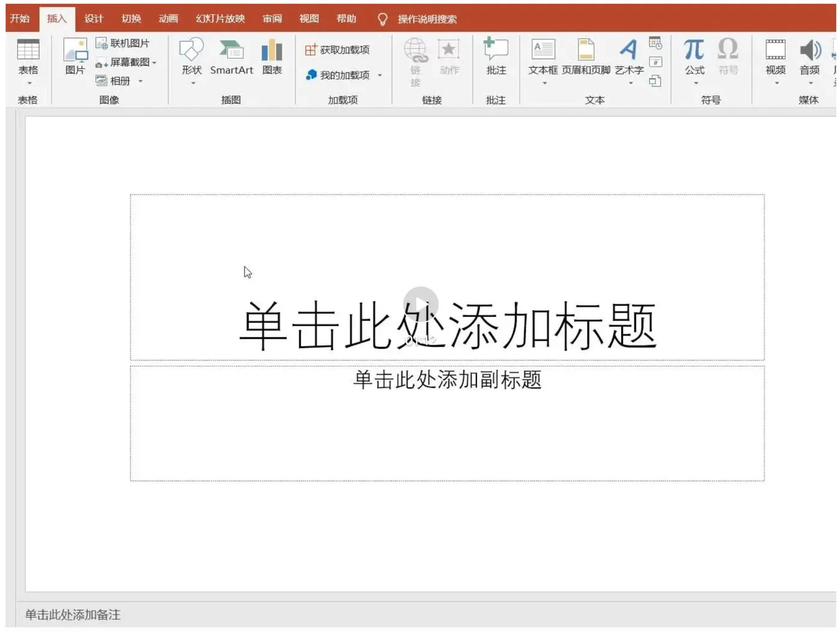Expand the 我的加载项 dropdown arrow
Viewport: 840px width, 634px height.
coord(380,75)
